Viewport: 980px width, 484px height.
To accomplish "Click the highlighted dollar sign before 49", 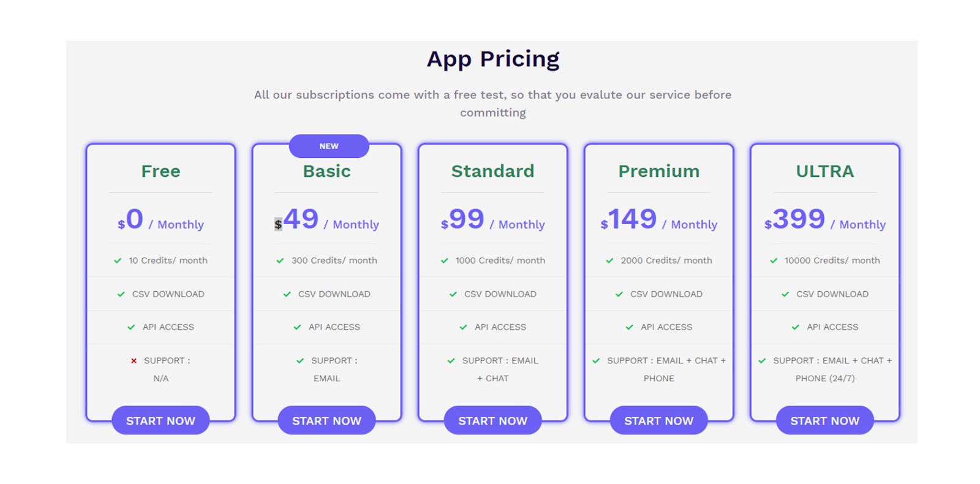I will pos(278,225).
